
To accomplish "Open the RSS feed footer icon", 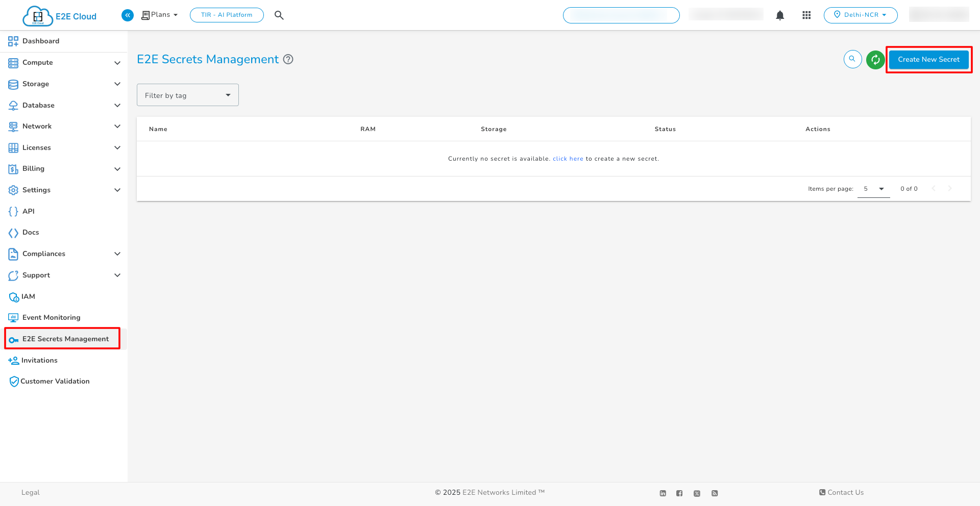I will click(x=715, y=493).
